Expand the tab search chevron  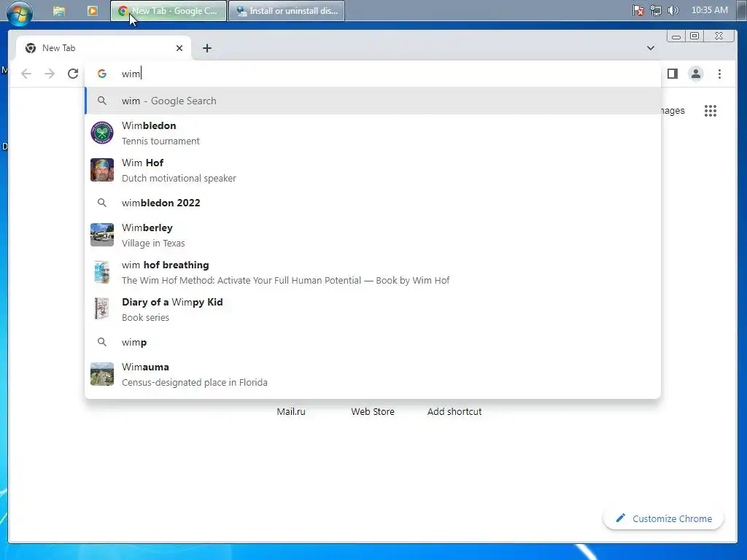(x=650, y=48)
